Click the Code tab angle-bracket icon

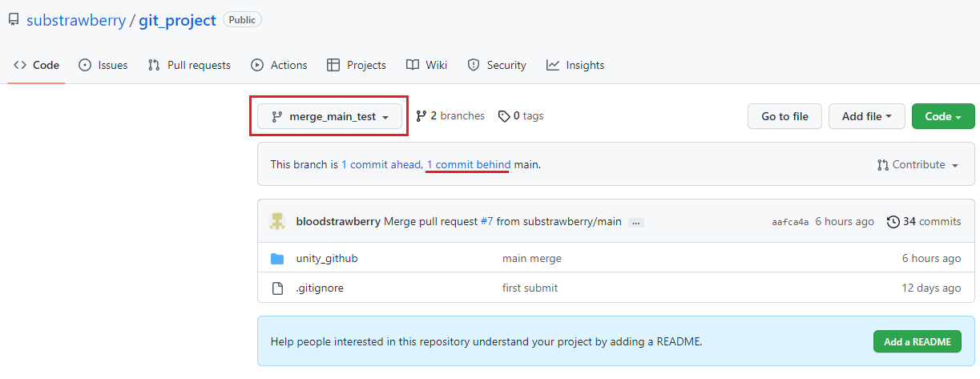point(20,65)
